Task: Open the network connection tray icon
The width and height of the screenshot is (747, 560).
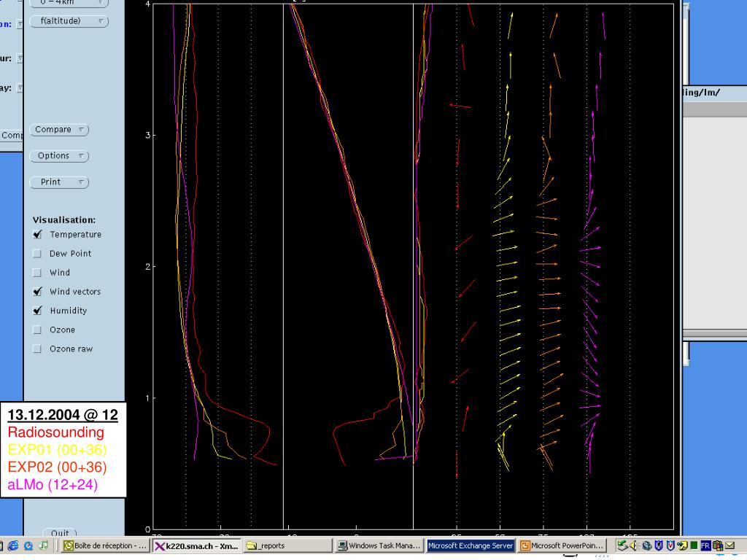Action: click(622, 545)
